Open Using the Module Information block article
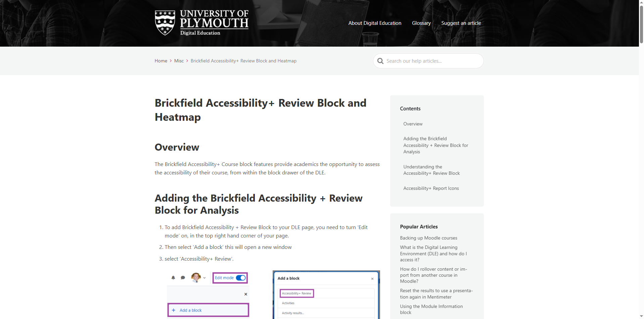 pos(431,309)
